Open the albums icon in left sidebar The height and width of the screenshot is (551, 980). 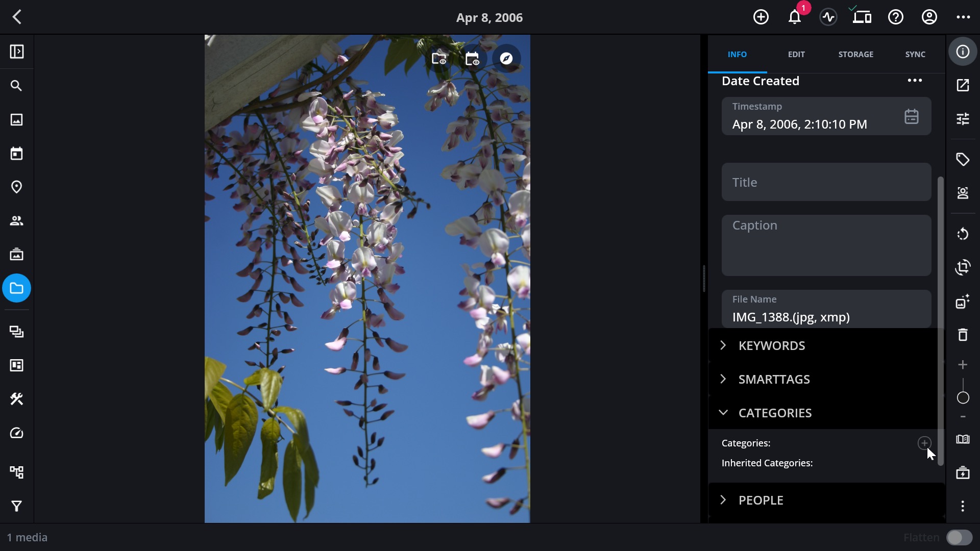point(17,254)
